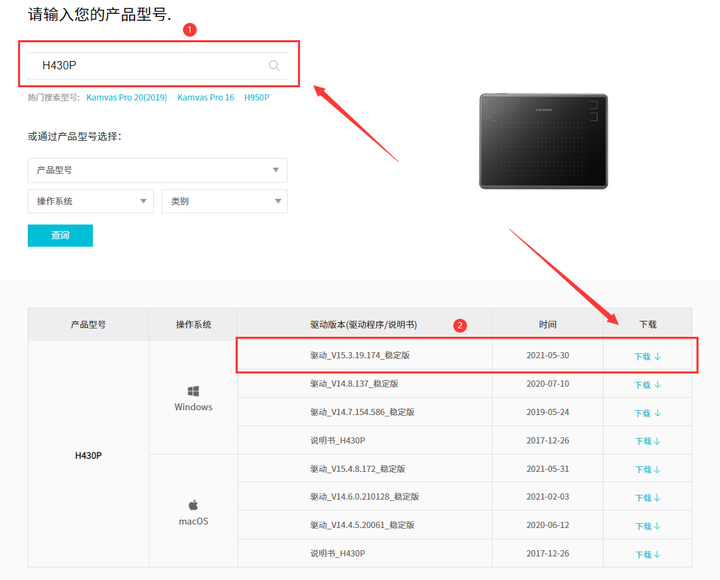Click the Windows logo icon
This screenshot has width=720, height=580.
[194, 391]
